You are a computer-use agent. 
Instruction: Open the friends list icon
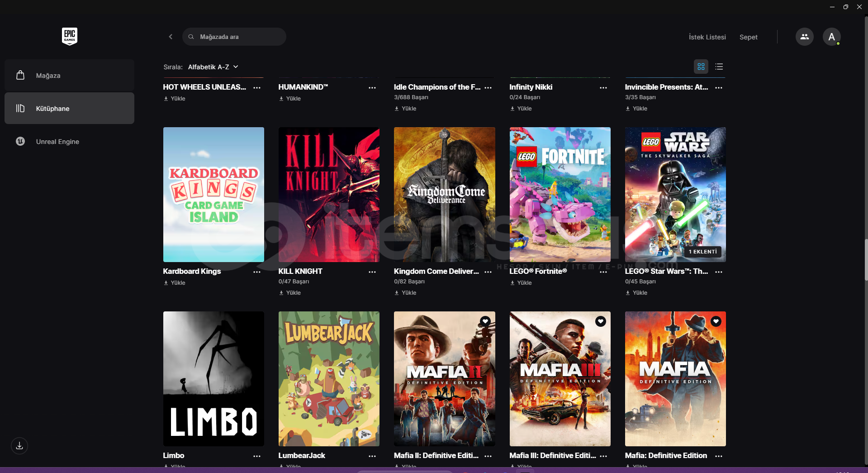click(x=804, y=37)
